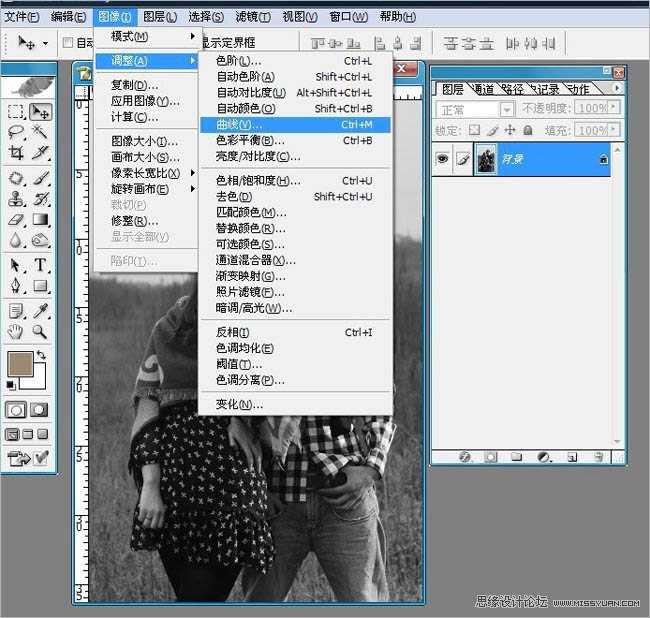
Task: Choose 色阶(L) Levels menu item
Action: pos(295,61)
